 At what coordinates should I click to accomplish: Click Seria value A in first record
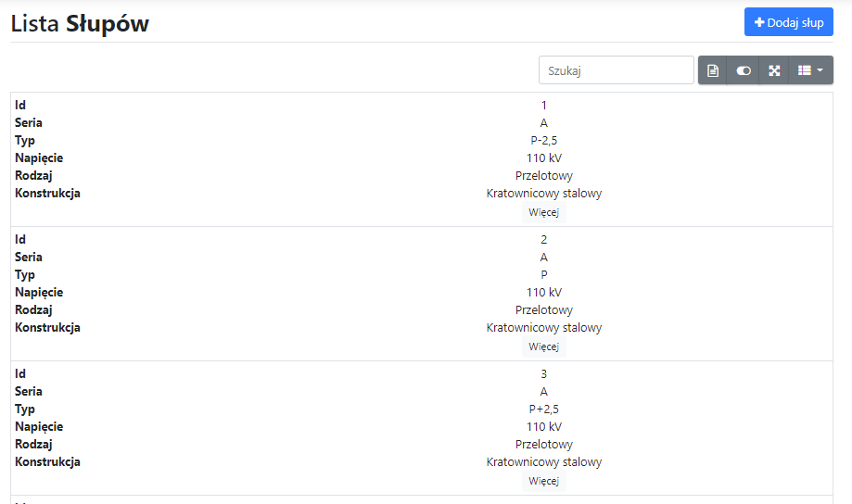[544, 123]
